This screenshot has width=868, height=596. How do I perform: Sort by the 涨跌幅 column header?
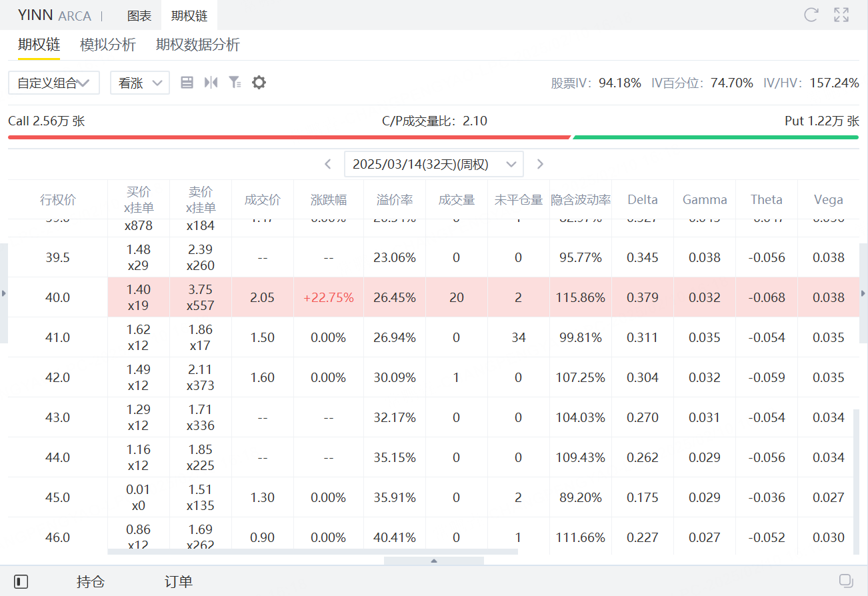pyautogui.click(x=329, y=199)
